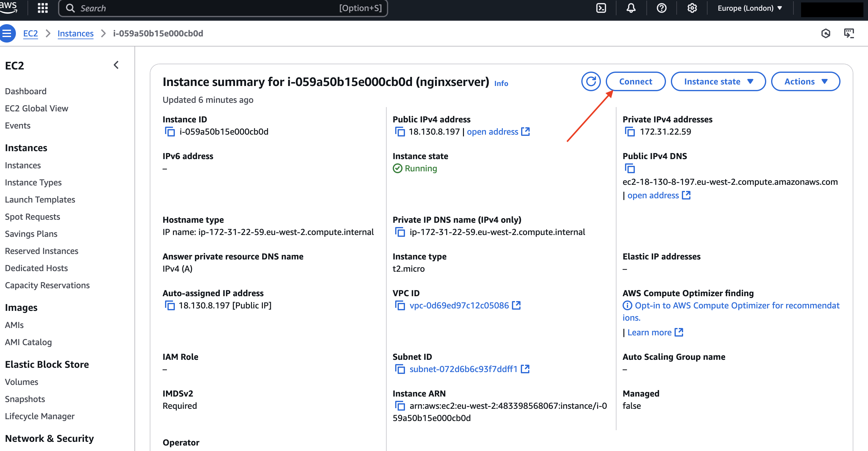The height and width of the screenshot is (451, 868).
Task: Copy the Public IPv4 address 18.130.8.197
Action: 400,132
